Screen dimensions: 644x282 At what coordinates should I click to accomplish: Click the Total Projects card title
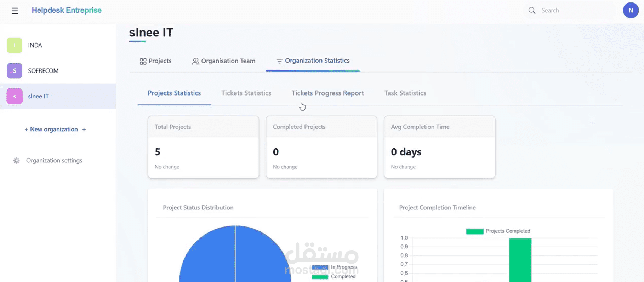pos(173,127)
